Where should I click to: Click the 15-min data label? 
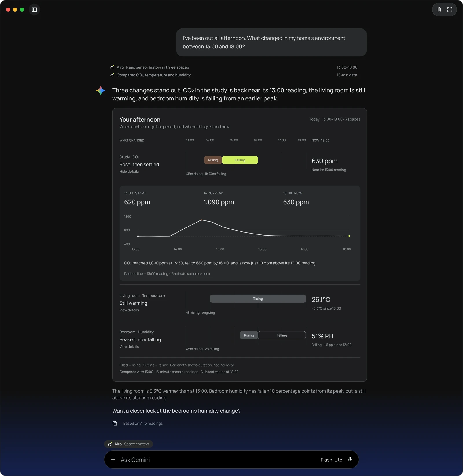[347, 75]
